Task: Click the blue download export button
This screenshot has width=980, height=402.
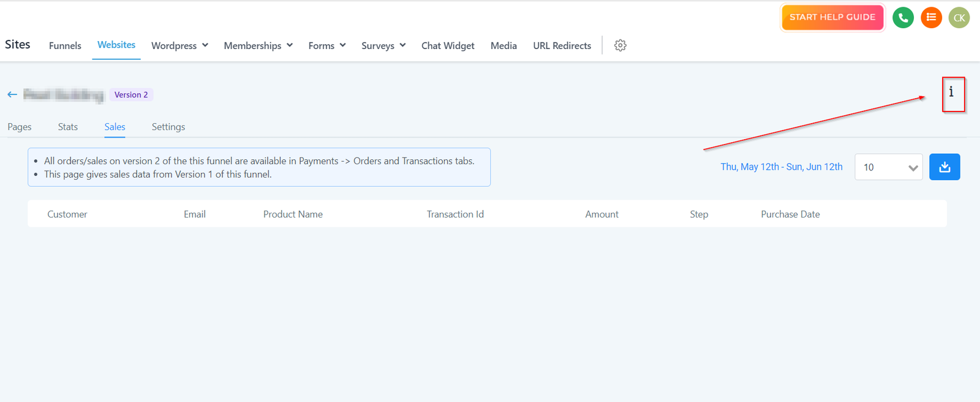Action: tap(944, 167)
